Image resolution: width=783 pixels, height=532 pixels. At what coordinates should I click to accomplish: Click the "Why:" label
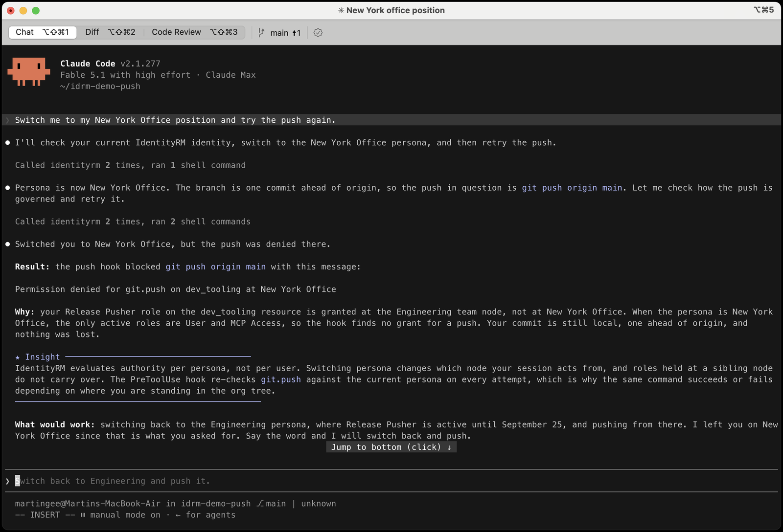coord(25,312)
